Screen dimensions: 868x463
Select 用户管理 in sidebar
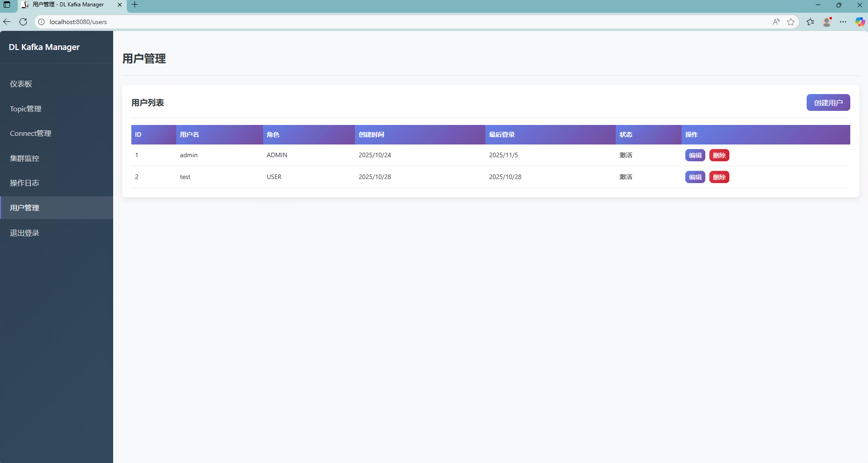tap(56, 208)
